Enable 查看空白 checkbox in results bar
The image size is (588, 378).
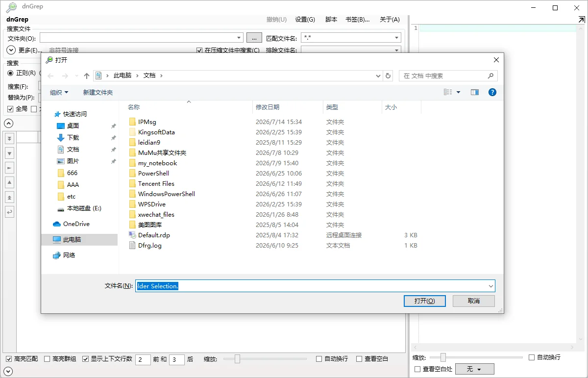[359, 359]
